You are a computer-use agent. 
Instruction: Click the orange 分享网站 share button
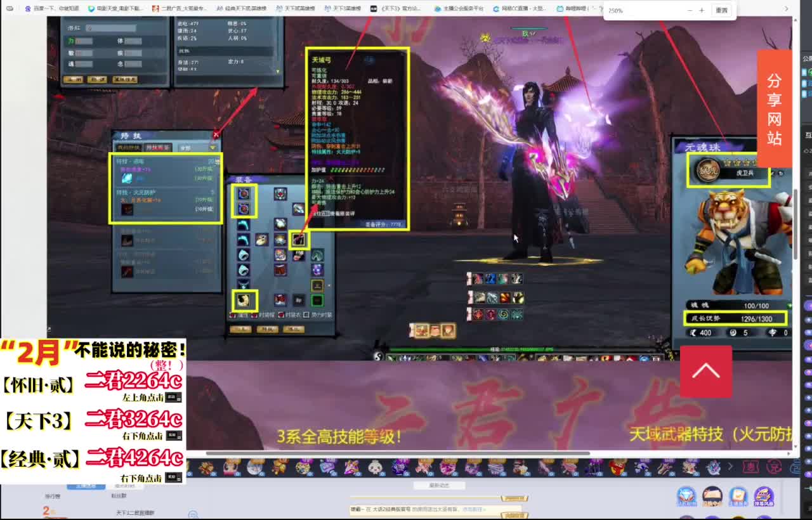pyautogui.click(x=774, y=108)
